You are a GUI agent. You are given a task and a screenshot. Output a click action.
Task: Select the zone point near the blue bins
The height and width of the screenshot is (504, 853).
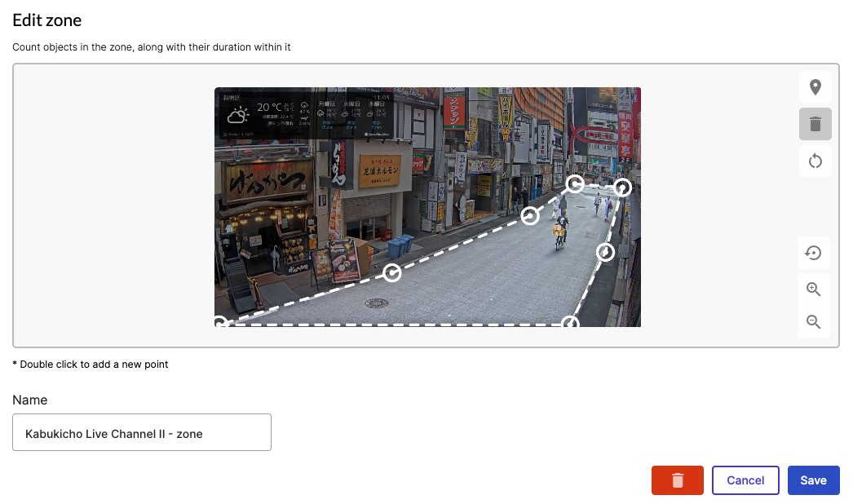click(x=392, y=272)
